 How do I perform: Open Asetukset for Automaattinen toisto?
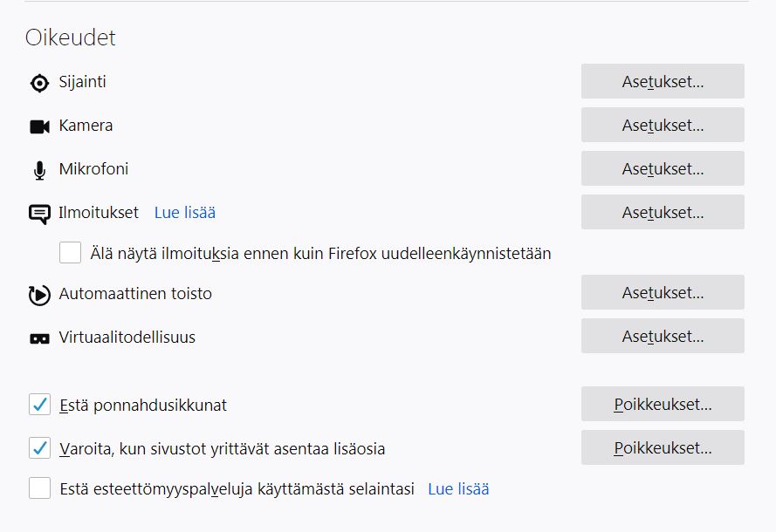(x=663, y=292)
